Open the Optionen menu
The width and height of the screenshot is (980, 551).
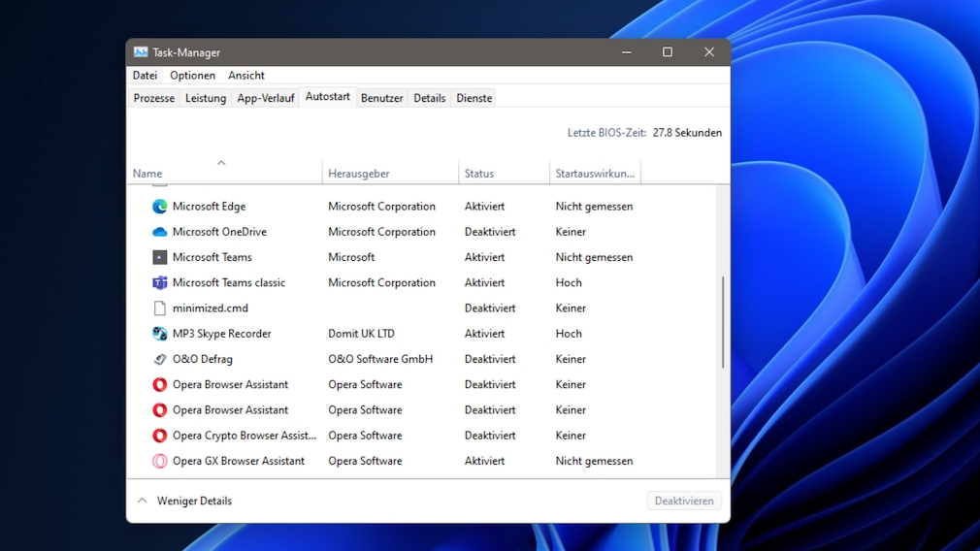point(192,76)
